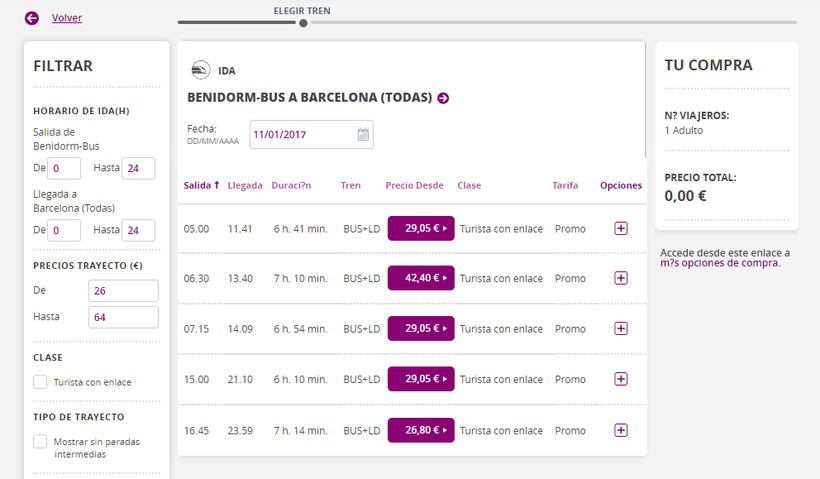Click plus icon for the 16.45 departure

[621, 430]
